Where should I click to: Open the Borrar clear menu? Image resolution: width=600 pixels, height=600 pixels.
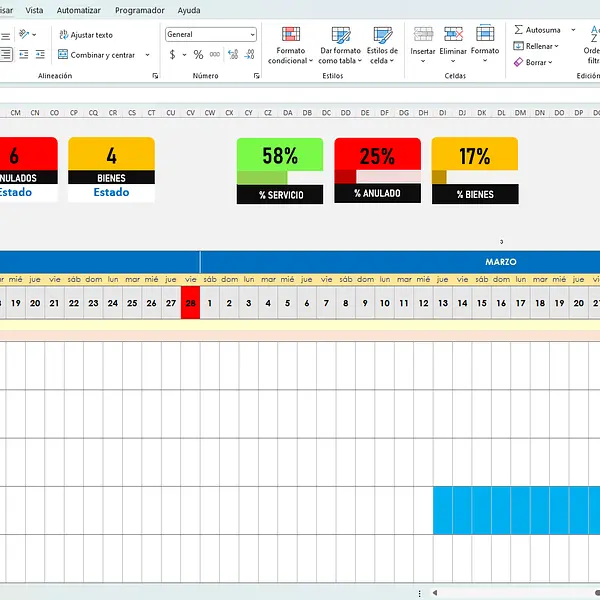(533, 62)
